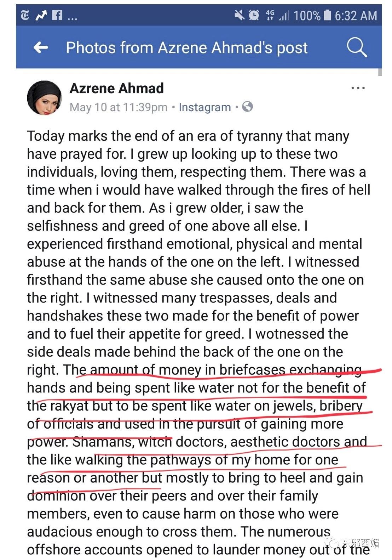Click the Instagram source link

[x=204, y=107]
